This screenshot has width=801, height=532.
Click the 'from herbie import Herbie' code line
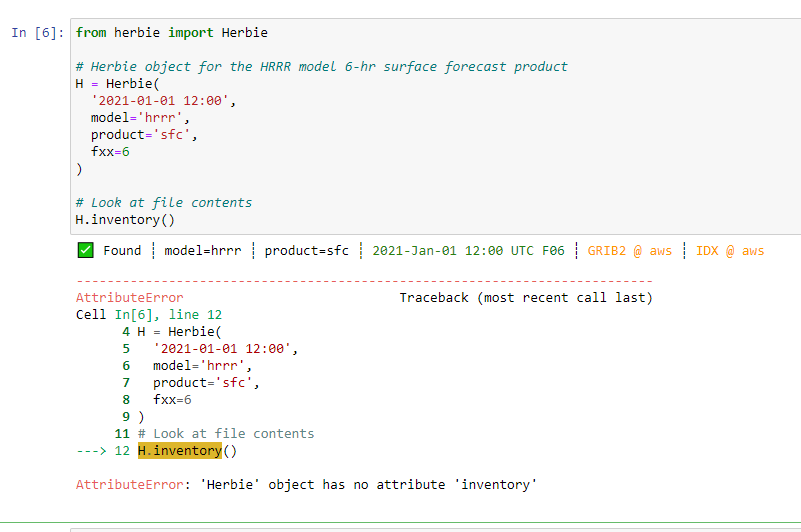point(172,33)
